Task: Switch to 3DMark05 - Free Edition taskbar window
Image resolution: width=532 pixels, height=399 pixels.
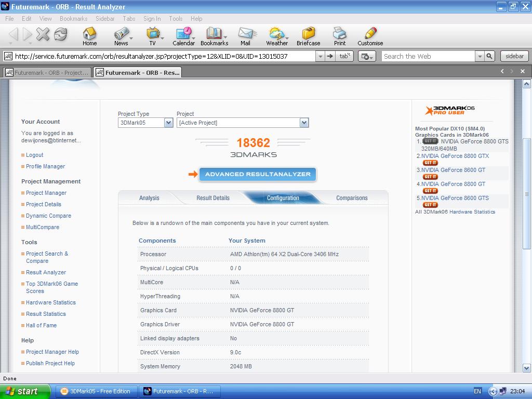Action: (96, 391)
